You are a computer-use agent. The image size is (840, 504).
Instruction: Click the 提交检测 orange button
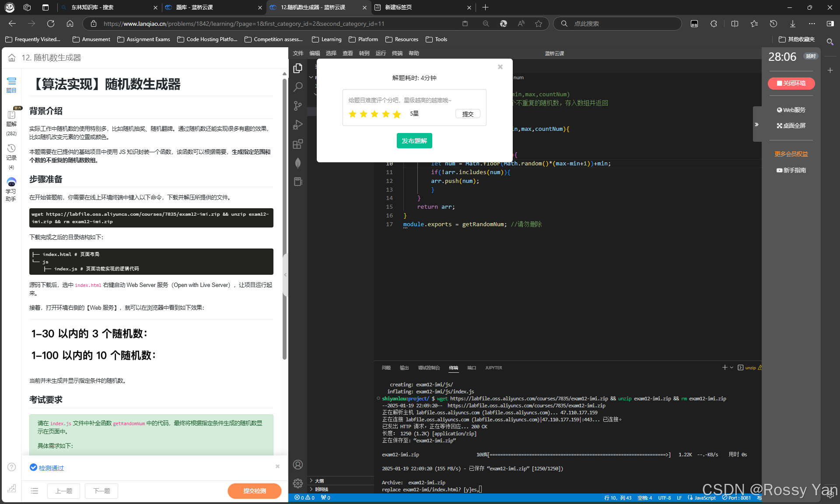(255, 491)
